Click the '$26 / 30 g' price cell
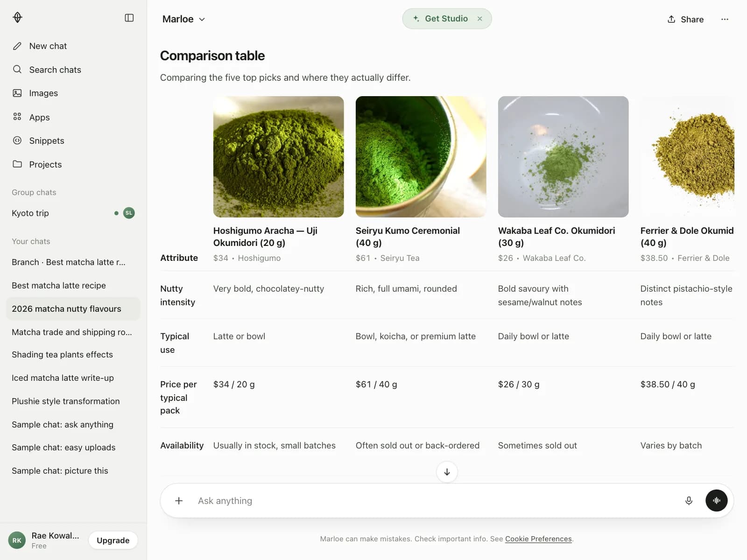Viewport: 747px width, 560px height. (519, 385)
